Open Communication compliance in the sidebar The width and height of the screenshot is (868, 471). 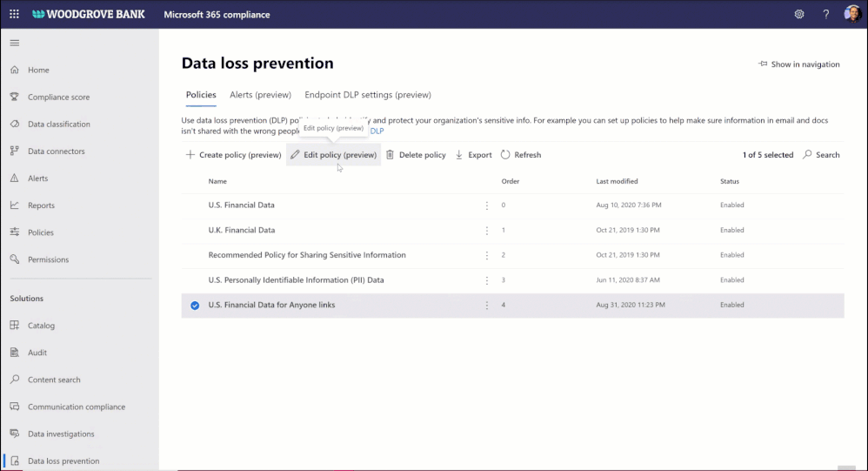77,407
